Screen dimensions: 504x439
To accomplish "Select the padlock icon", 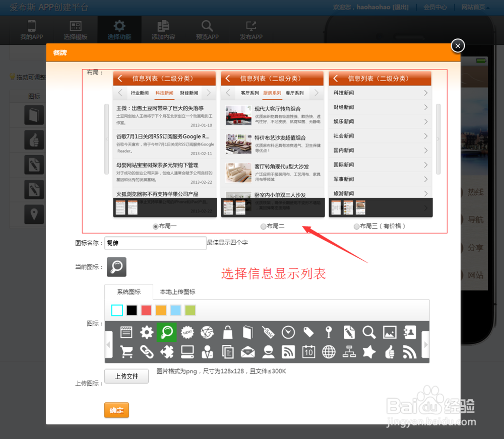I will [x=228, y=332].
